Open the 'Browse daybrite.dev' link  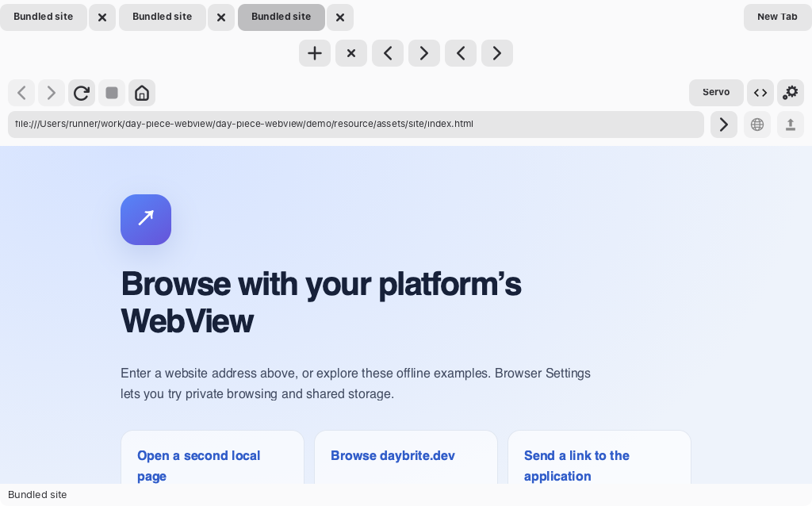[x=393, y=456]
